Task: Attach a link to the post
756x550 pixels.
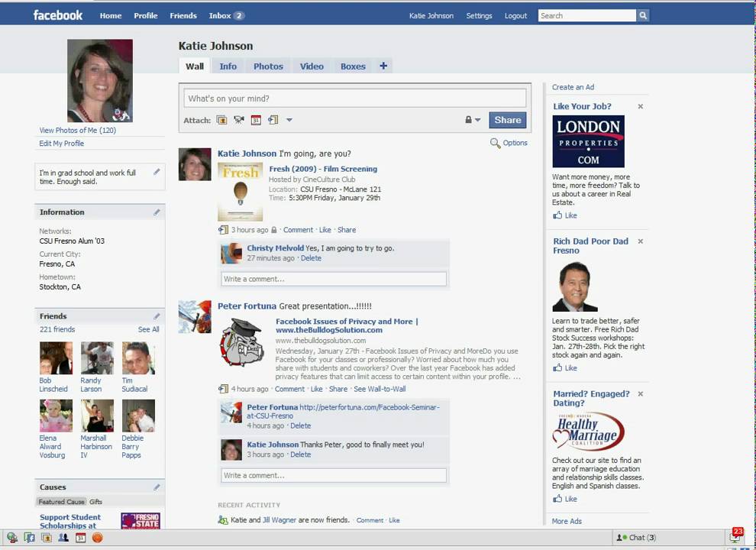Action: (x=273, y=120)
